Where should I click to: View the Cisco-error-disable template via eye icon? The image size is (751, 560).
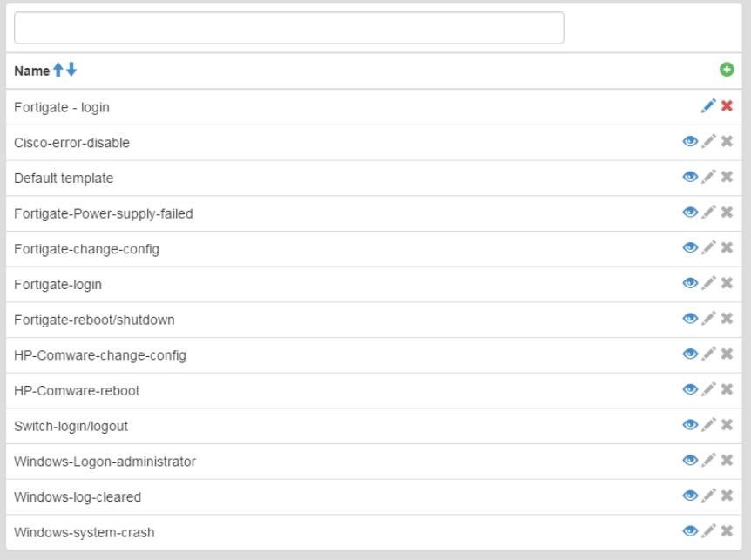[x=690, y=142]
